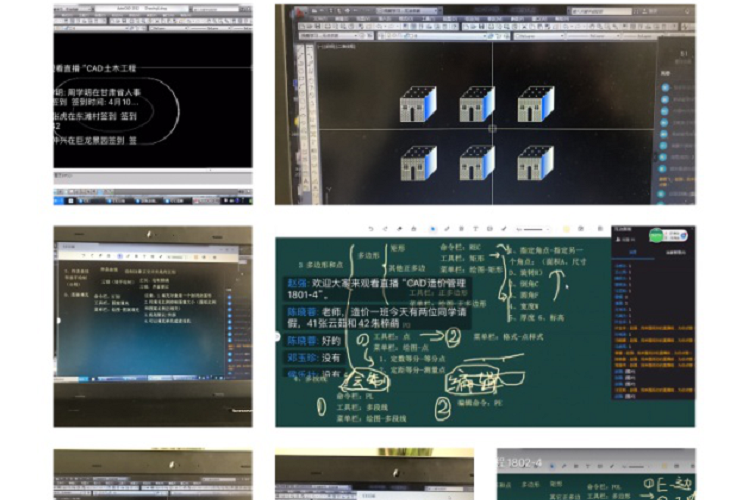Click the redo arrow in whiteboard toolbar
The image size is (749, 500).
point(385,228)
